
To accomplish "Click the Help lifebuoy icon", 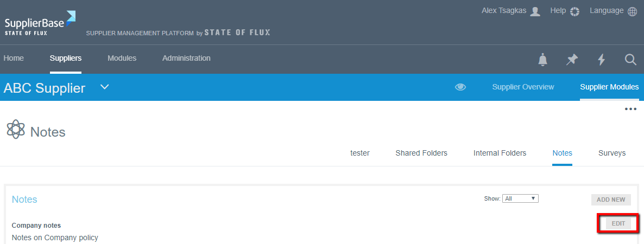I will click(574, 11).
